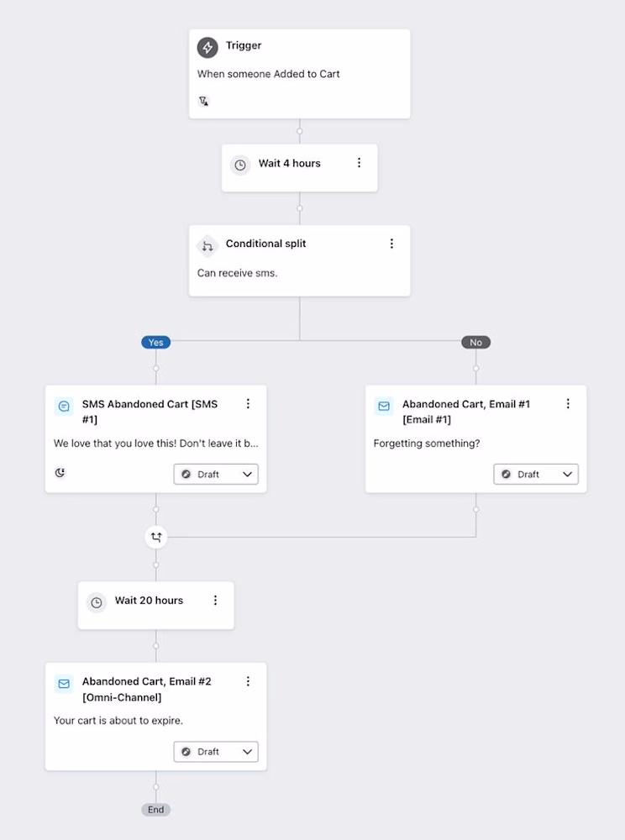Select the Yes branch label

tap(156, 343)
